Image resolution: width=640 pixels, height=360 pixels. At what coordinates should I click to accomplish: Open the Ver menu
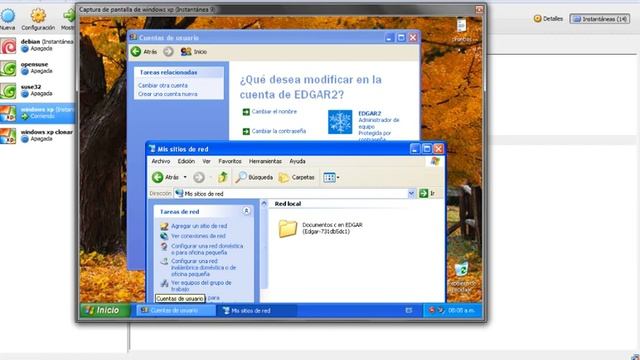click(207, 161)
